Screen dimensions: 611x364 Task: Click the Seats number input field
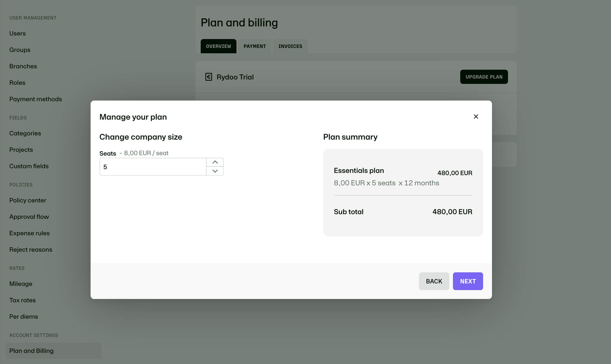coord(153,167)
